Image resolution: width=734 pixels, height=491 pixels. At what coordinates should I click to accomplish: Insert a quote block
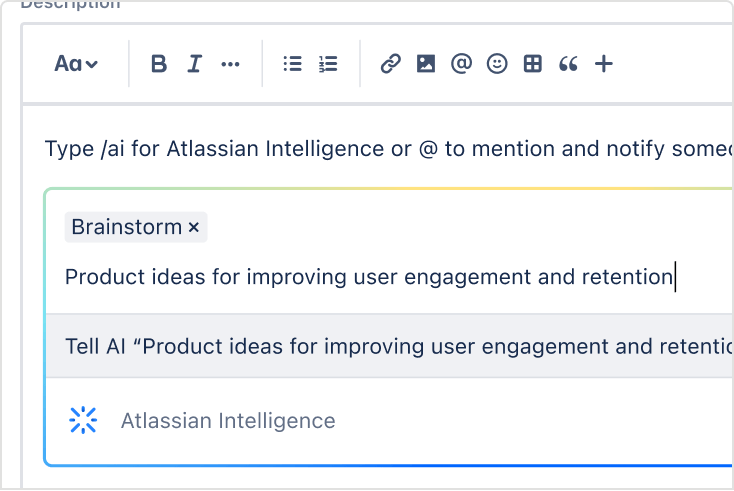pos(568,64)
